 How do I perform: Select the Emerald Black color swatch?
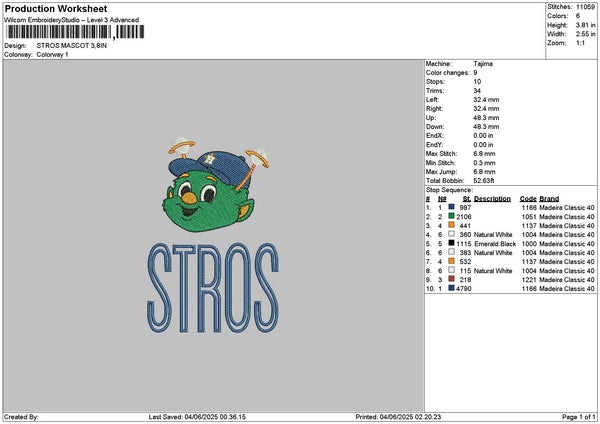(x=453, y=243)
